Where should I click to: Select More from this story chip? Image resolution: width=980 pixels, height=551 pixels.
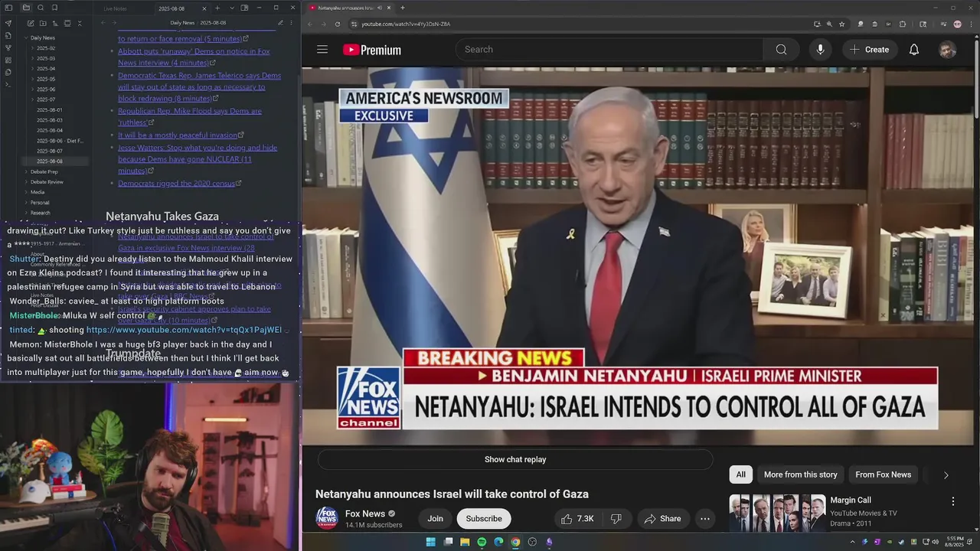[800, 474]
